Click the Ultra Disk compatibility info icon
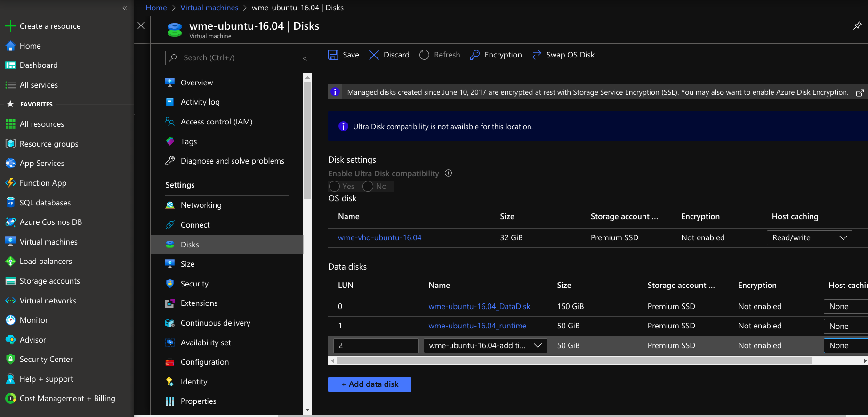This screenshot has height=417, width=868. coord(448,173)
